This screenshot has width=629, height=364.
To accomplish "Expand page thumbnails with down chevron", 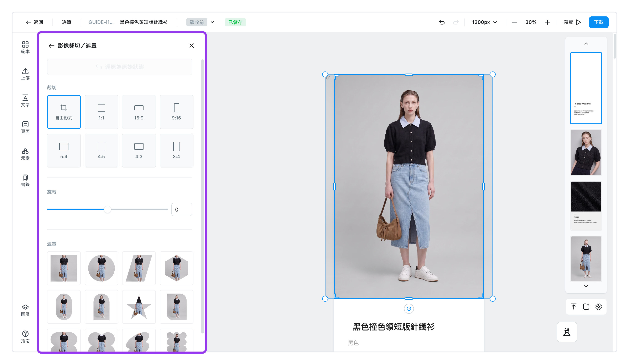I will pos(586,286).
